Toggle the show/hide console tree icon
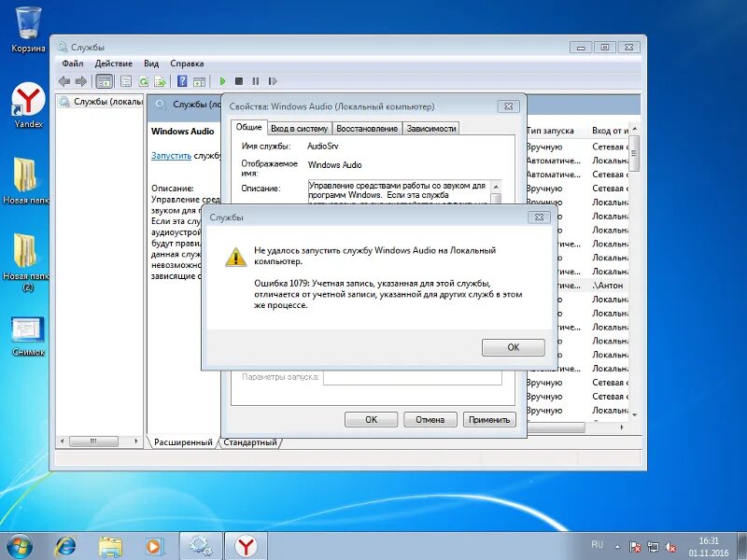Viewport: 747px width, 560px height. click(104, 81)
